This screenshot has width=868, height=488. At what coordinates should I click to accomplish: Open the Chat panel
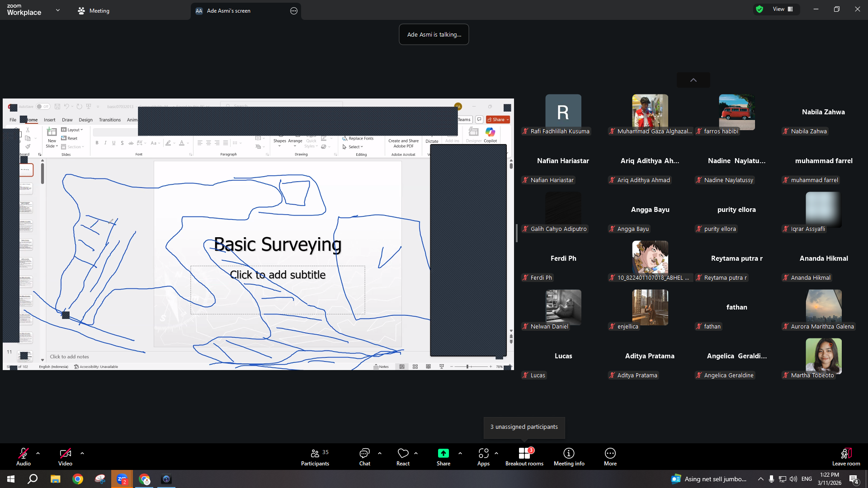(x=364, y=457)
